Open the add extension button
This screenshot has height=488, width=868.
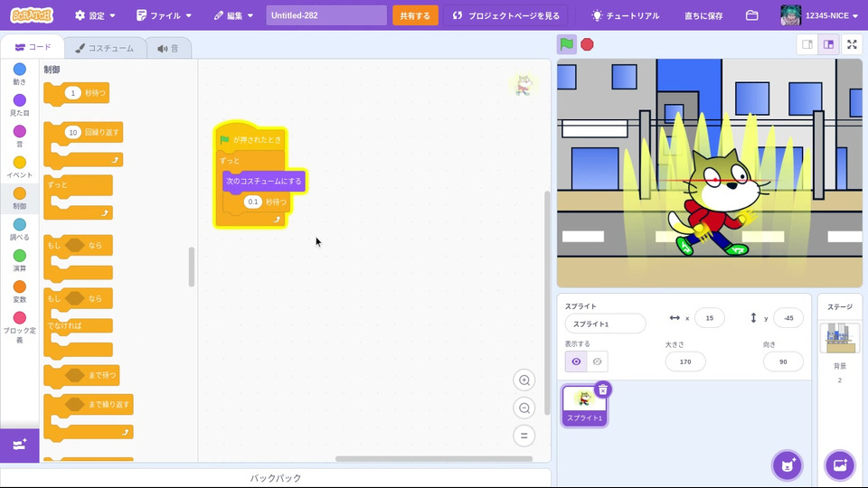point(19,445)
